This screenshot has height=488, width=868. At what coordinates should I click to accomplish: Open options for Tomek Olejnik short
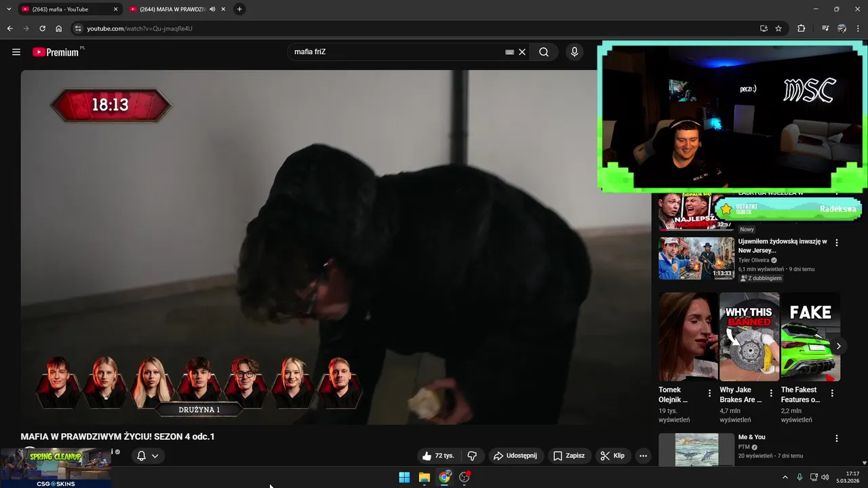pos(710,393)
